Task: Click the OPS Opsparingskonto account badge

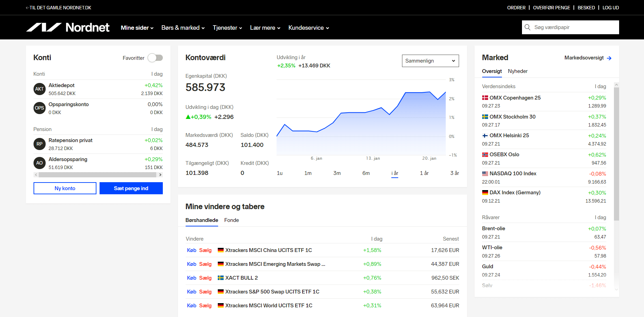Action: click(x=39, y=108)
